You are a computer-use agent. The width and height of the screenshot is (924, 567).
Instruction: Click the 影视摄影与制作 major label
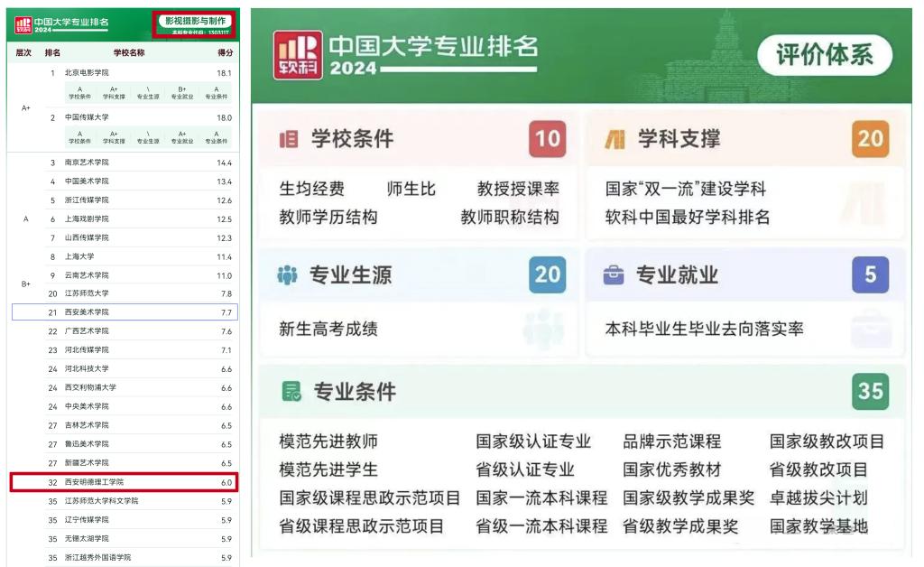(195, 21)
